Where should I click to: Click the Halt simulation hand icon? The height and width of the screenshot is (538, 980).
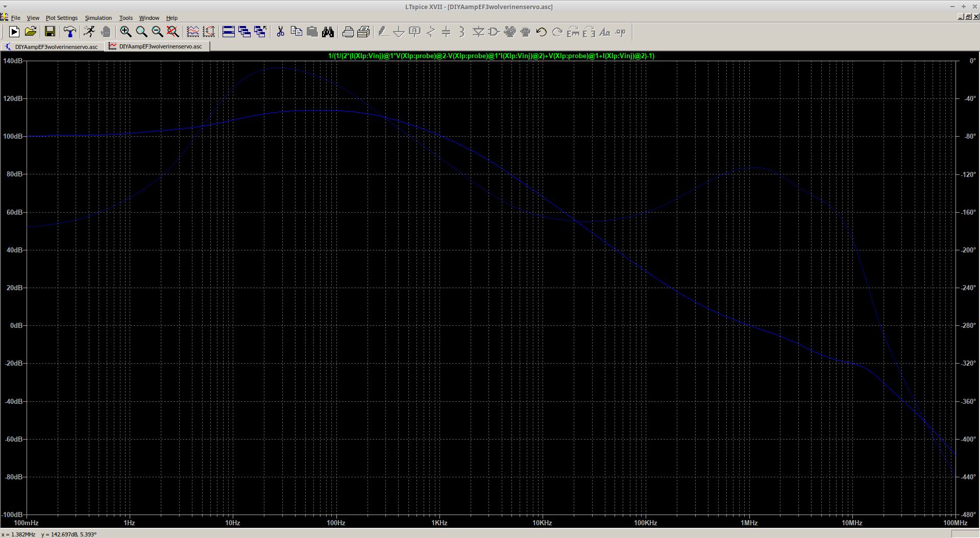tap(106, 32)
